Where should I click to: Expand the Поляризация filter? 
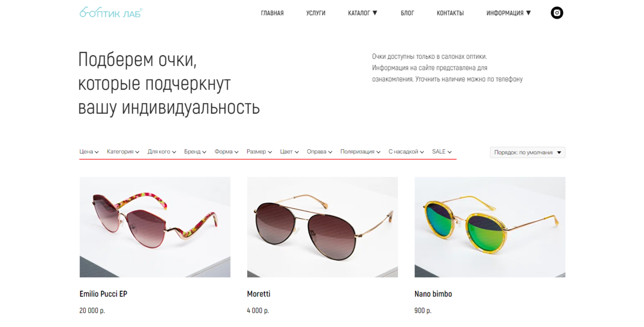point(360,152)
